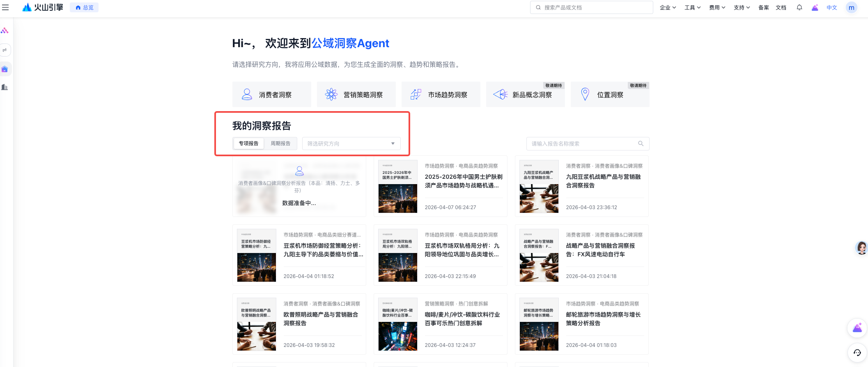Open 2025-2026年中国男士护肤剃须 report thumbnail
The width and height of the screenshot is (868, 367).
click(398, 187)
